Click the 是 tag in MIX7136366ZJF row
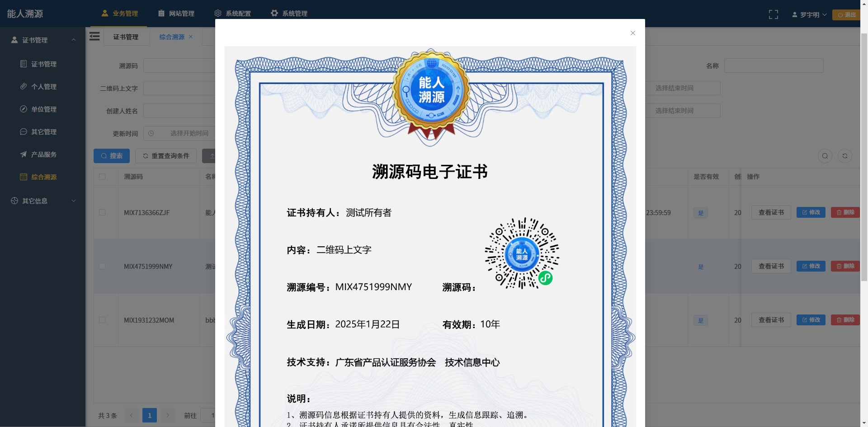The height and width of the screenshot is (427, 868). pyautogui.click(x=701, y=213)
